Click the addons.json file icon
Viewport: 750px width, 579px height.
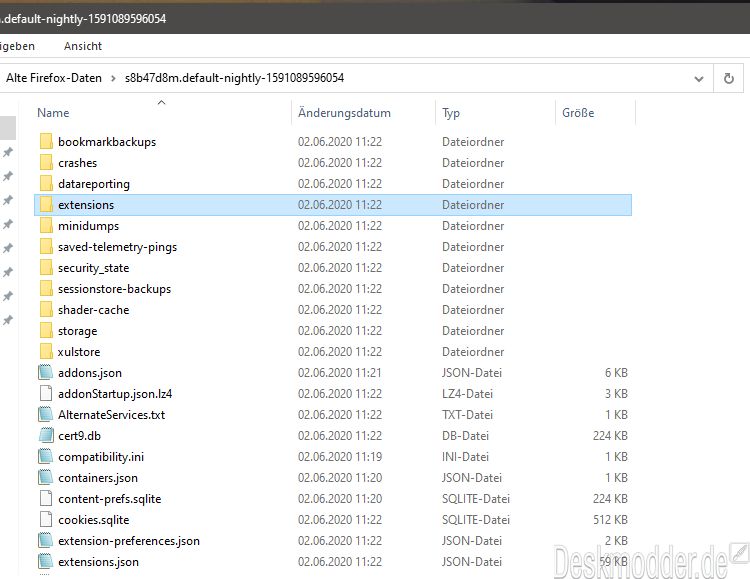(45, 372)
